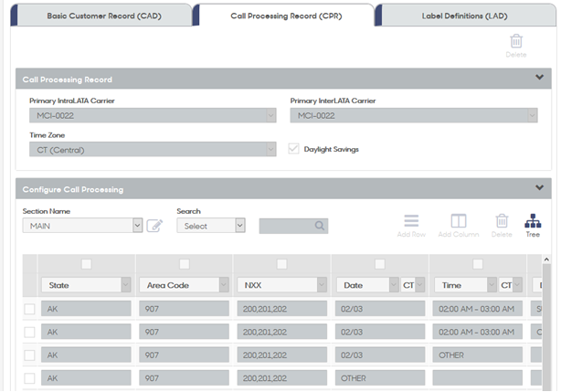The width and height of the screenshot is (561, 392).
Task: Click first row 02/03 date cell
Action: click(x=379, y=308)
